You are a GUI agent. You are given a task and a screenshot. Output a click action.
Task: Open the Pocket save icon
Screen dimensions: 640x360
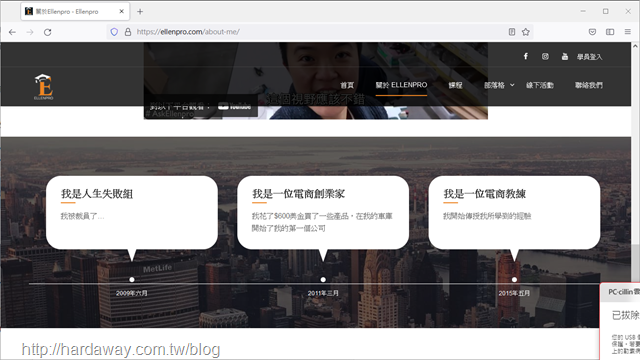click(x=592, y=32)
